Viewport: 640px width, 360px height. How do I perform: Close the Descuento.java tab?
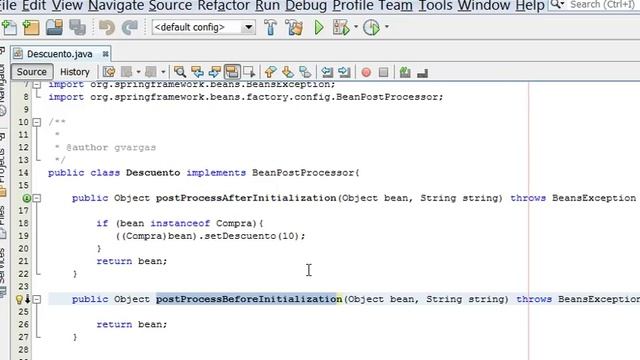(x=105, y=54)
